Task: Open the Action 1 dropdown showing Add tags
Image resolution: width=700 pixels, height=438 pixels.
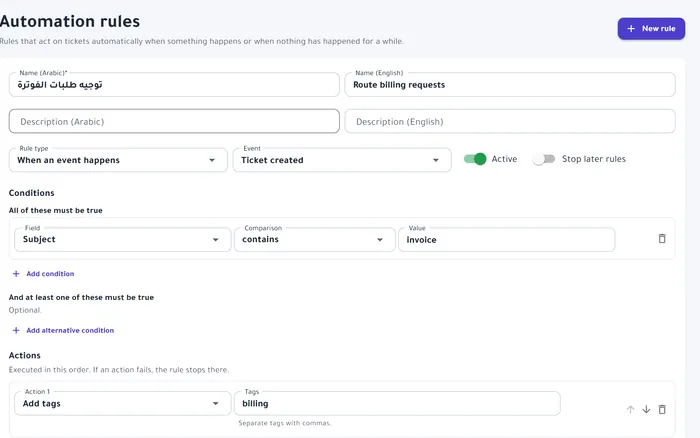Action: click(x=122, y=404)
